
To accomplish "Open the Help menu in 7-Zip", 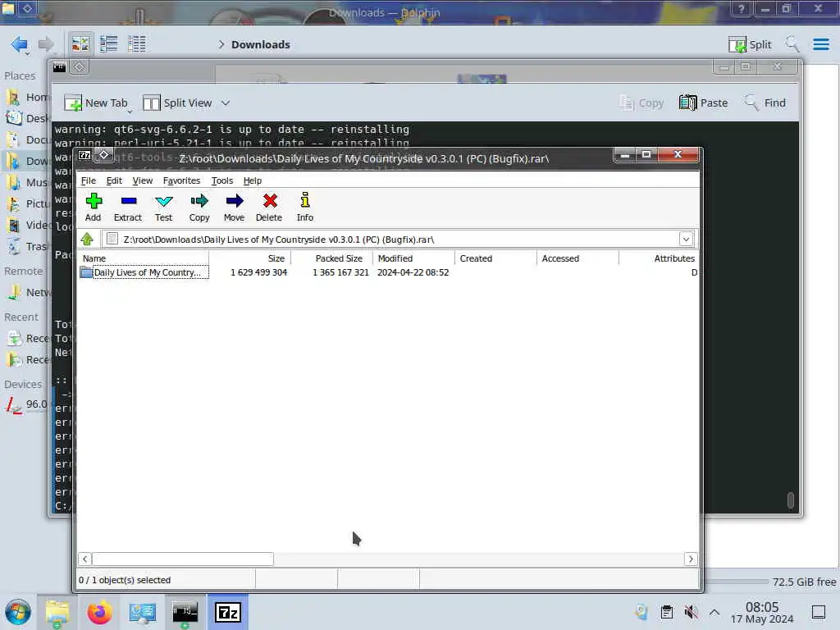I will coord(253,180).
